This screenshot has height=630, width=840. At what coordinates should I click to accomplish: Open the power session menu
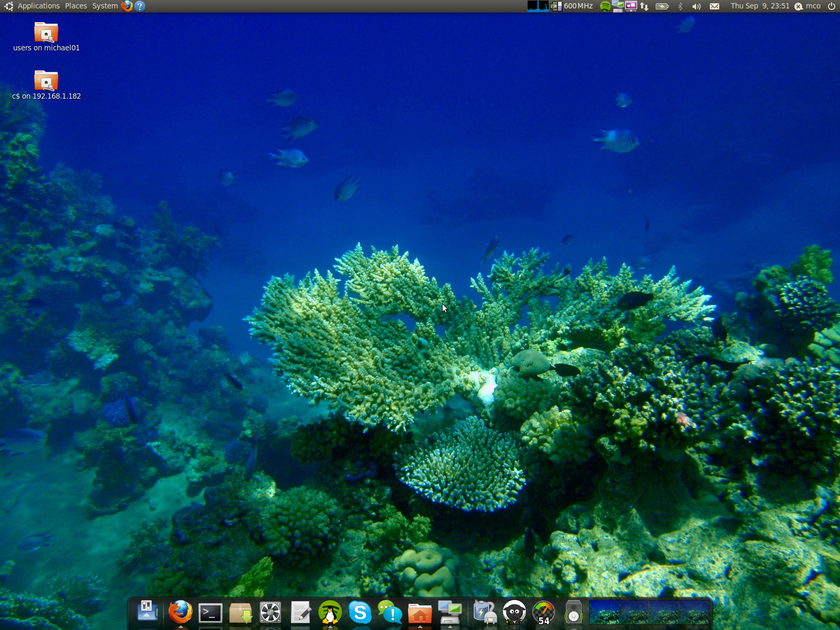832,6
